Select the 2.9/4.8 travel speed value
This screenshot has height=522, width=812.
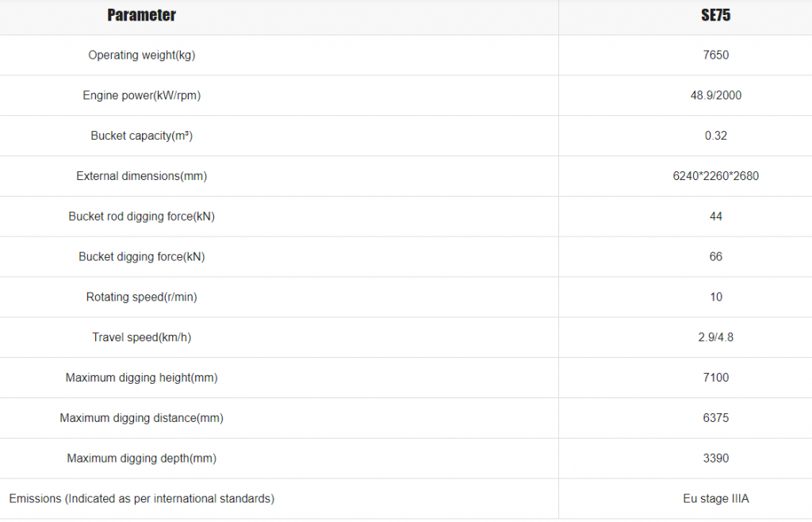[x=716, y=338]
